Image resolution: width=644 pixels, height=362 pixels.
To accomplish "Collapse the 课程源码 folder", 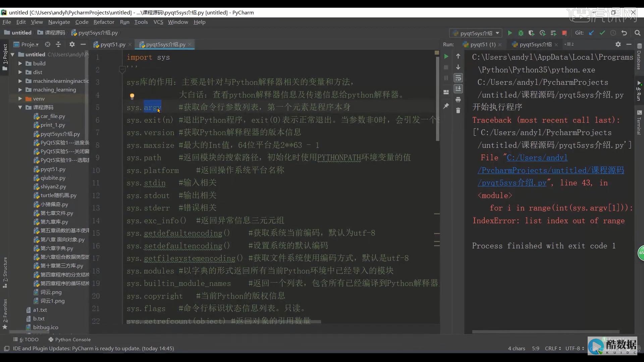I will pos(20,107).
